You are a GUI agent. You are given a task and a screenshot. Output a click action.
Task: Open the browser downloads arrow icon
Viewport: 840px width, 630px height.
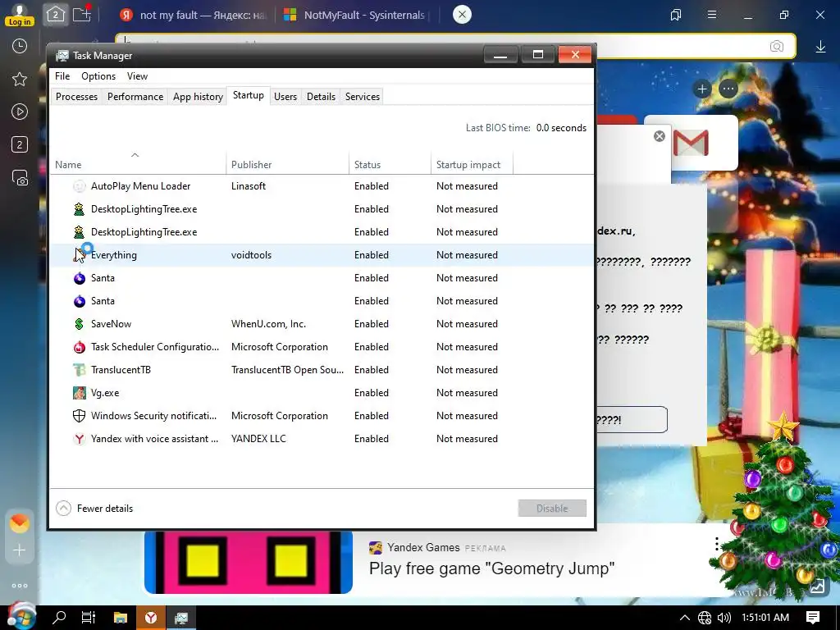[x=820, y=47]
